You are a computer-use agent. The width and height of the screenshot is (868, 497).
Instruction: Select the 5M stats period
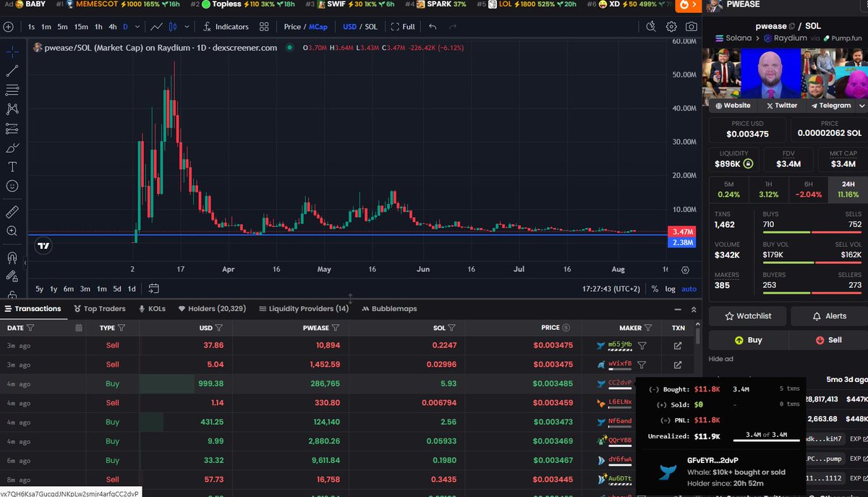point(728,190)
